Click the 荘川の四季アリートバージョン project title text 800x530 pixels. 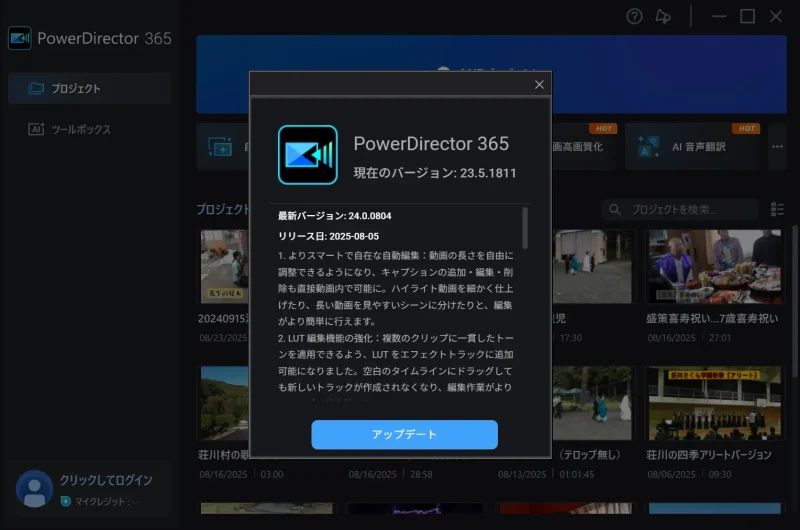point(709,455)
